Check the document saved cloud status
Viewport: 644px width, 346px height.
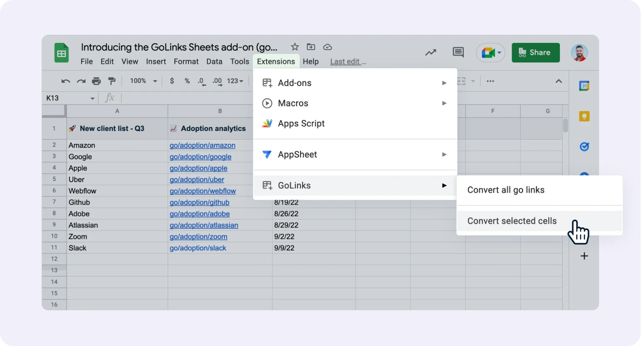(327, 47)
